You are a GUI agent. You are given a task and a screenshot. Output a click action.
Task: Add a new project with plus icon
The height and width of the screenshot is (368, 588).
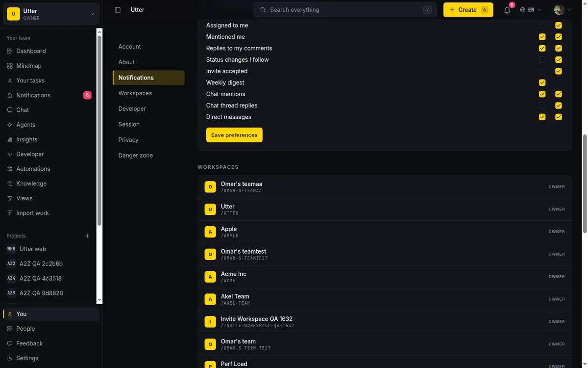tap(87, 236)
